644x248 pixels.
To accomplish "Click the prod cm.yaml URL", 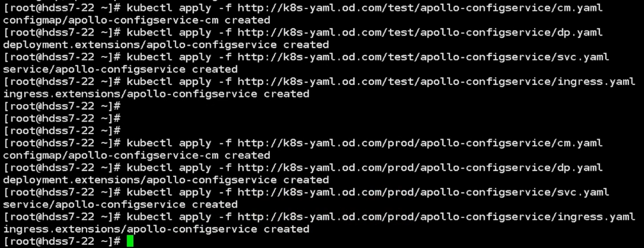I will (420, 143).
